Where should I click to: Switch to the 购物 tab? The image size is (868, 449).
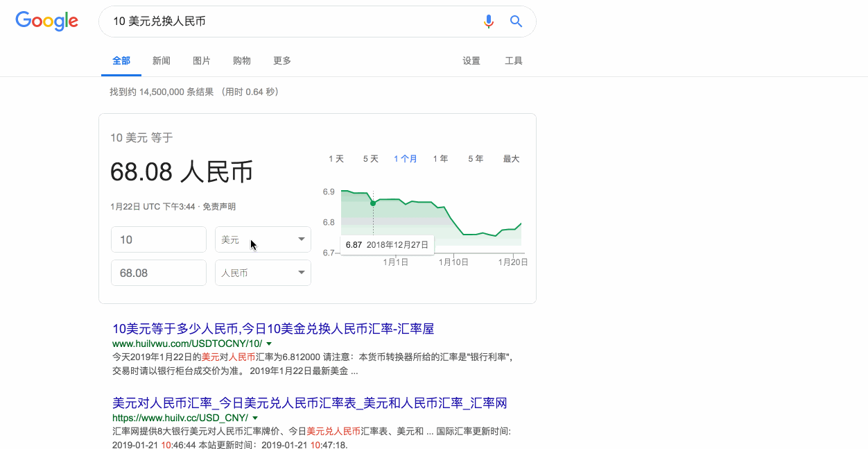(x=242, y=61)
